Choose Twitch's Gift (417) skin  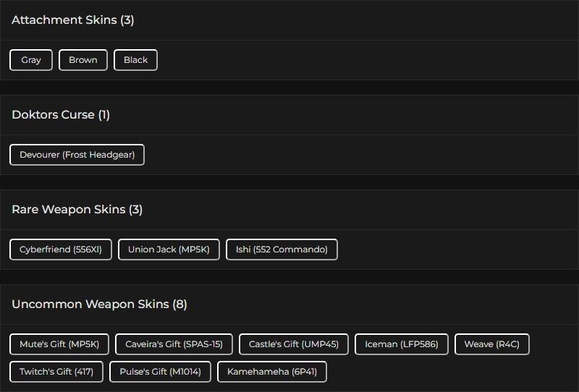coord(56,372)
